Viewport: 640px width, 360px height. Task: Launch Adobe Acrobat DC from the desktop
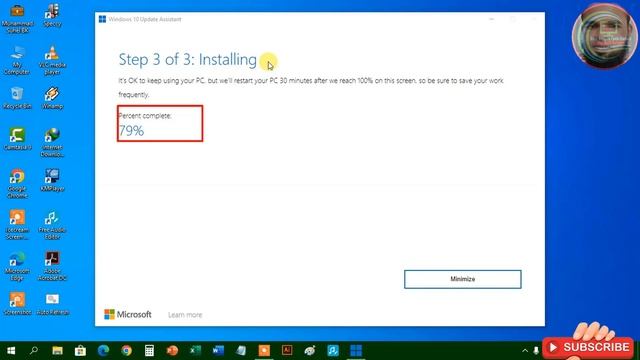pyautogui.click(x=52, y=266)
